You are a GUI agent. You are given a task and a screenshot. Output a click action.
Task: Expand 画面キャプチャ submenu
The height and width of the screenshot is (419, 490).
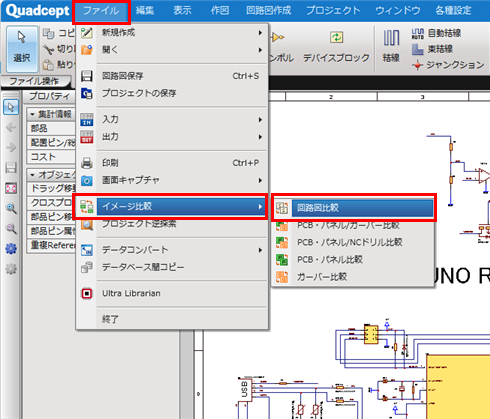(x=172, y=180)
